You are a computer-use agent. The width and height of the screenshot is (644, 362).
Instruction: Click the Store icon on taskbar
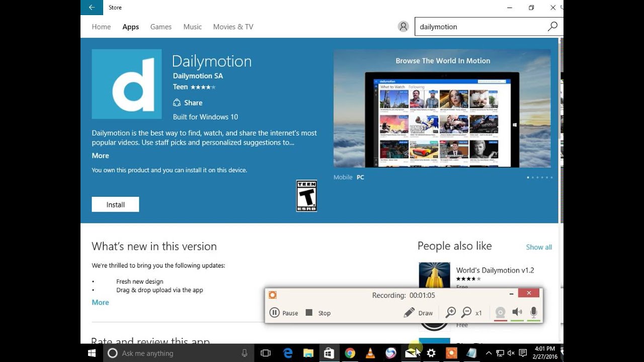coord(329,353)
